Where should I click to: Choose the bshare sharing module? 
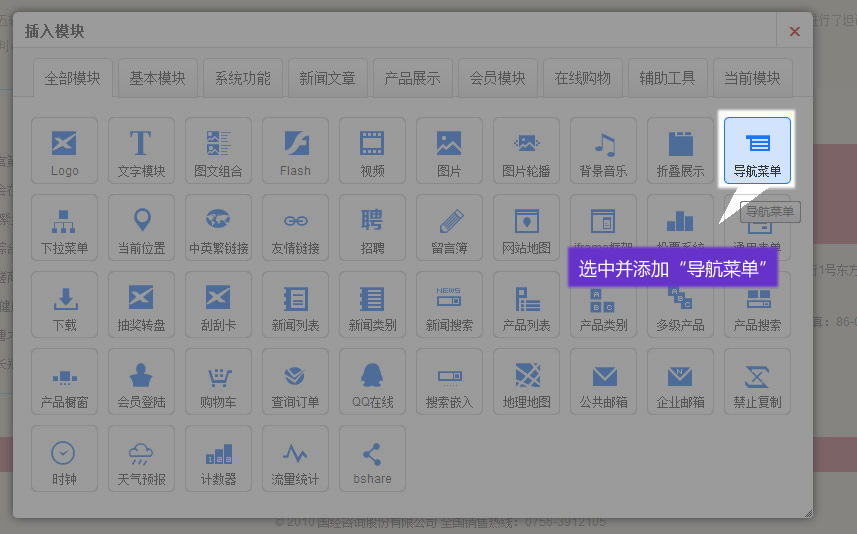372,459
